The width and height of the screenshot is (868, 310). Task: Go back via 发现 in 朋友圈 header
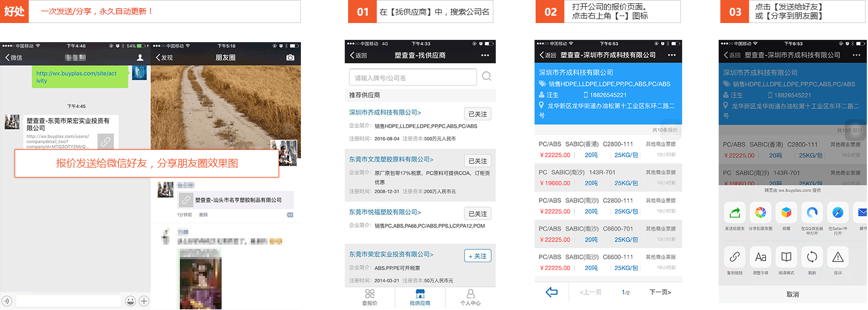tap(164, 57)
